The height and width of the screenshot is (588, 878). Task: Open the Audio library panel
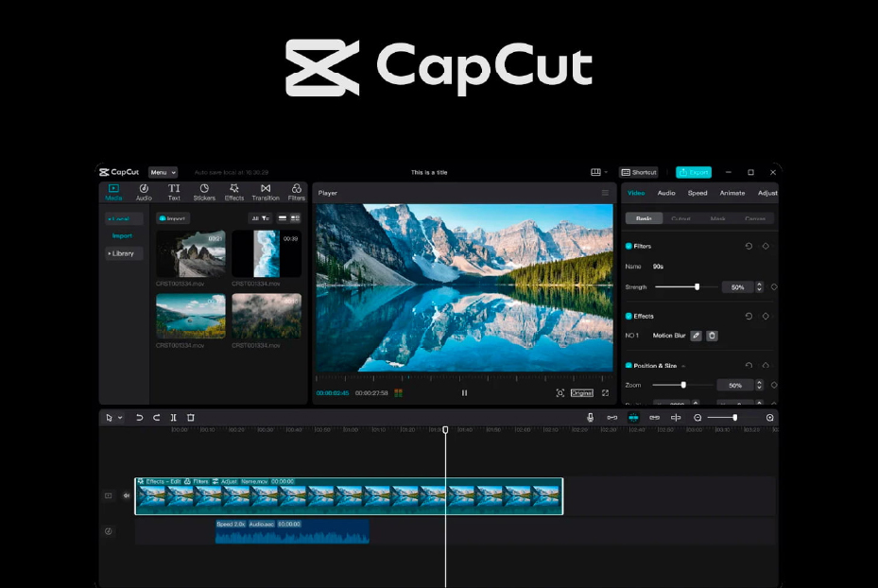tap(144, 192)
